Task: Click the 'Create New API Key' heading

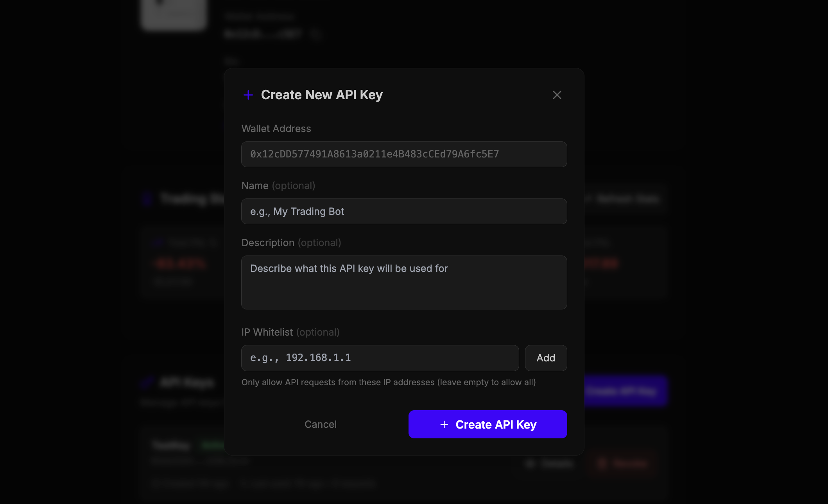Action: [x=321, y=95]
